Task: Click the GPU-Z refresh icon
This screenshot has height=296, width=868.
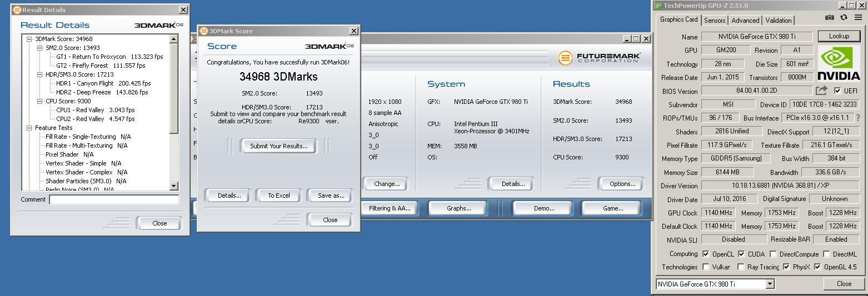Action: 844,18
